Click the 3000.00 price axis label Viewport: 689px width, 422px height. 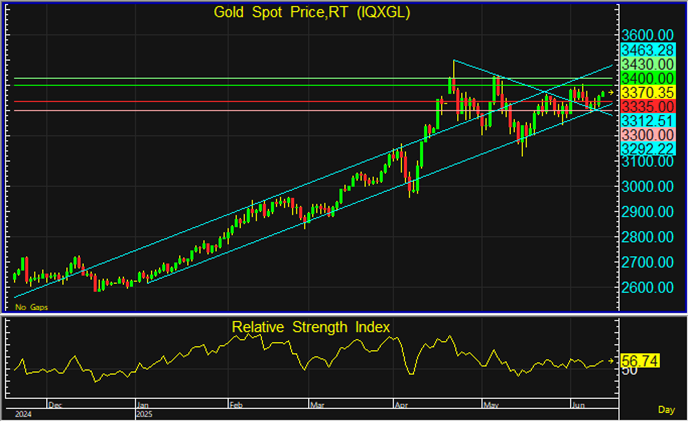[647, 187]
